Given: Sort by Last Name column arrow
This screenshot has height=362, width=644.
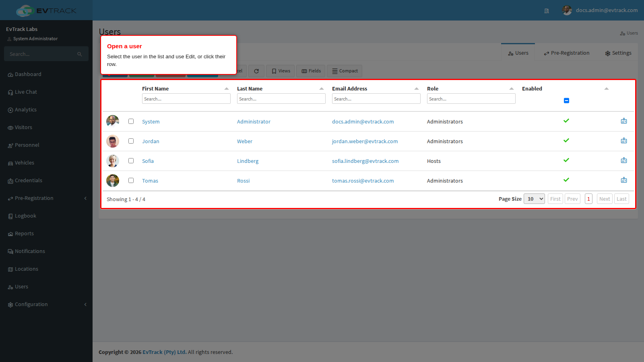Looking at the screenshot, I should point(322,88).
